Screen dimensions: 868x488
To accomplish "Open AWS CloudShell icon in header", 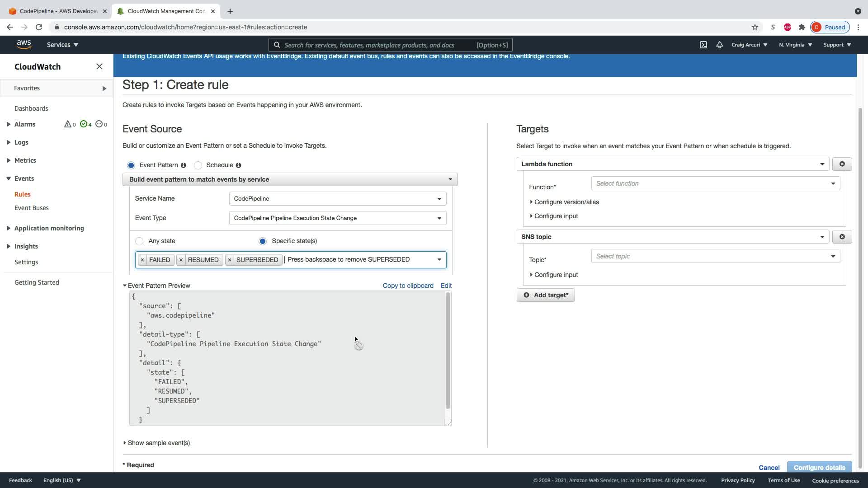I will [x=703, y=45].
